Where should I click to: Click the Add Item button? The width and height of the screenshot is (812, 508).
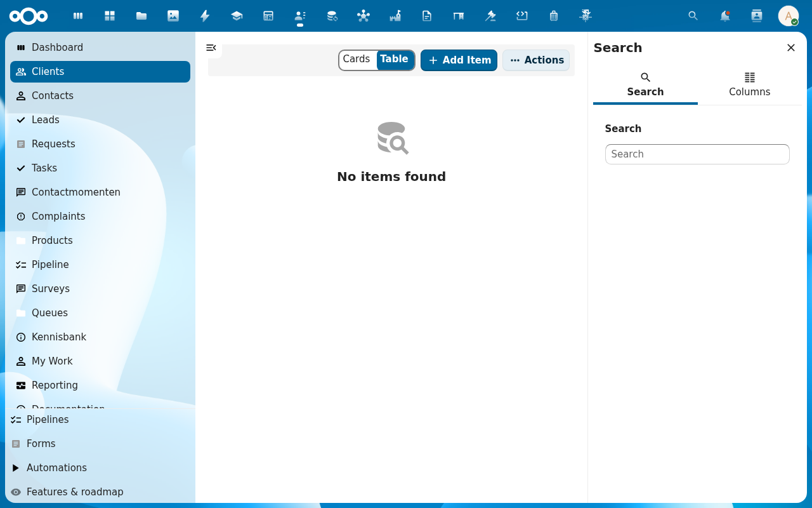tap(459, 60)
